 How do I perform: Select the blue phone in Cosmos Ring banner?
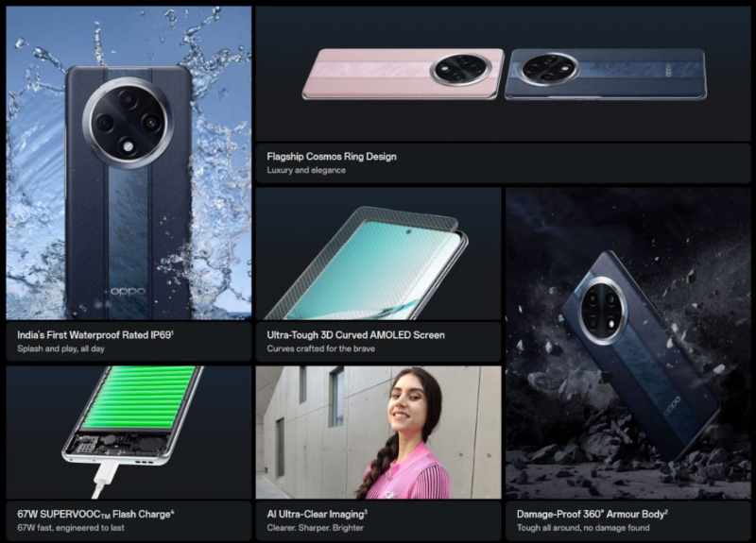click(606, 74)
